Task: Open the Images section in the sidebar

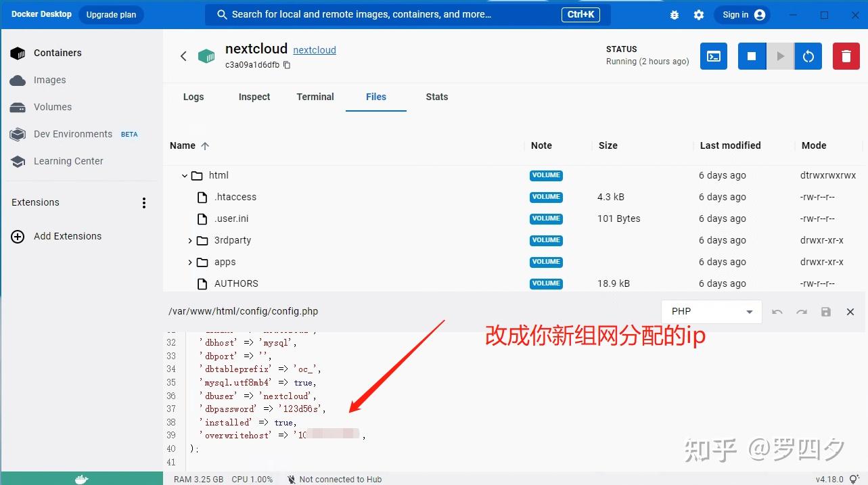Action: (x=49, y=80)
